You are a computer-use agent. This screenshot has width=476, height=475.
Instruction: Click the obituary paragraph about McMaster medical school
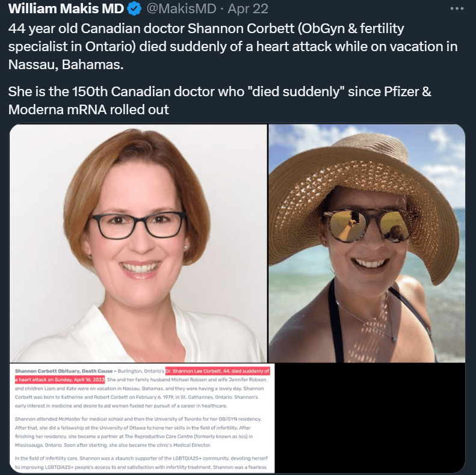click(x=138, y=432)
